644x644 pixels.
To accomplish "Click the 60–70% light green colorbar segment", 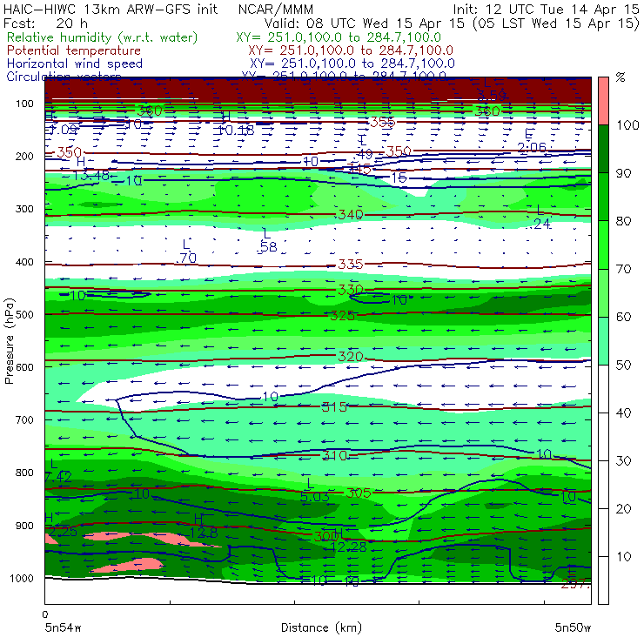I will tap(603, 292).
